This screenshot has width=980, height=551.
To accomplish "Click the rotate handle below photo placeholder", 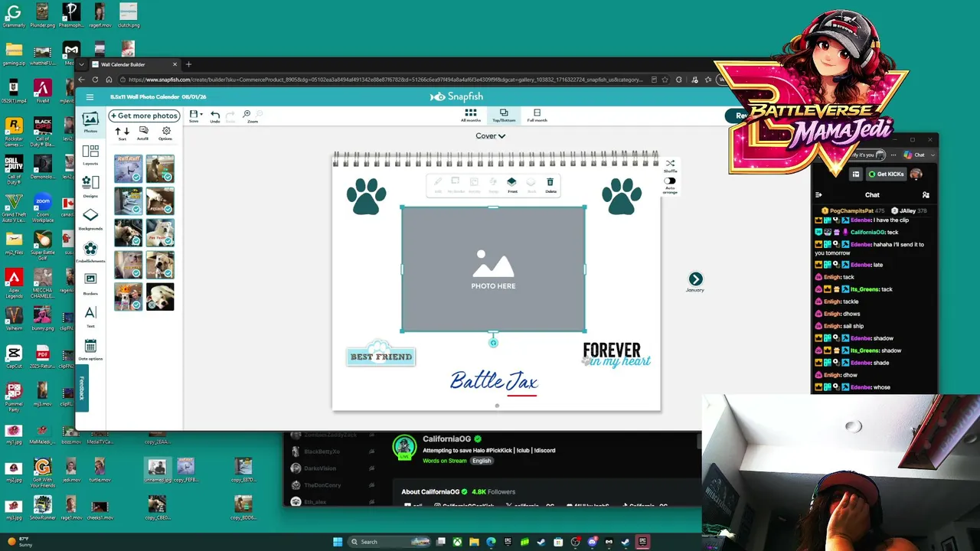I will pyautogui.click(x=493, y=343).
